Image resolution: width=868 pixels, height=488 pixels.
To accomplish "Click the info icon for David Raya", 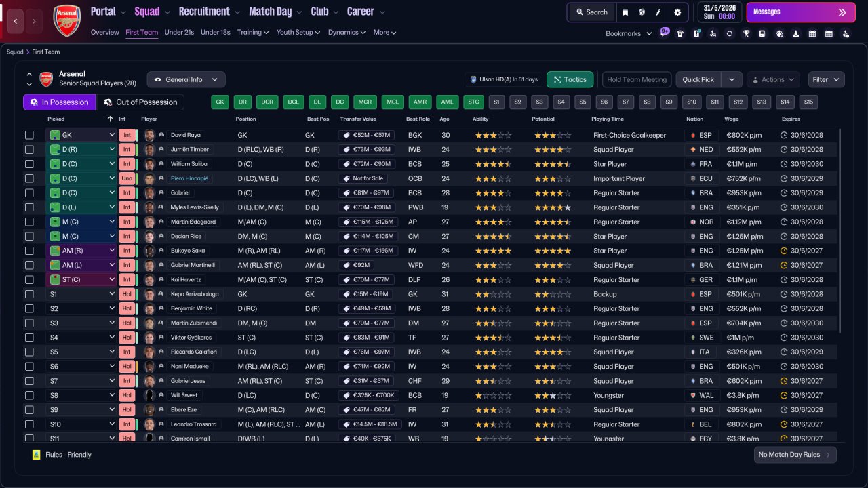I will (161, 135).
